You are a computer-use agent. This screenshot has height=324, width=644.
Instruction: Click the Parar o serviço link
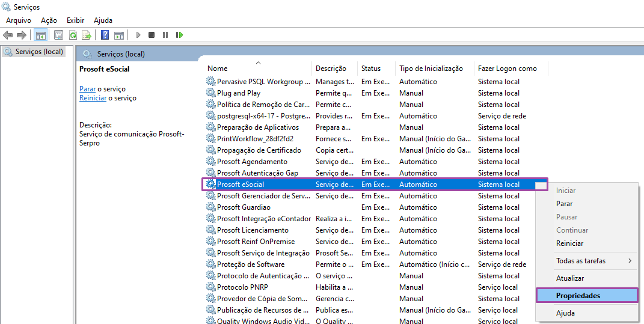(87, 89)
